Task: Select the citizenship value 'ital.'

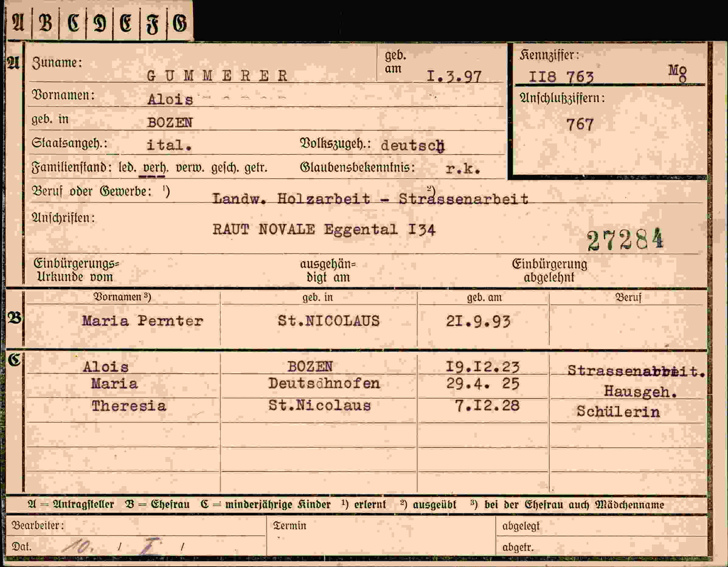Action: [169, 145]
